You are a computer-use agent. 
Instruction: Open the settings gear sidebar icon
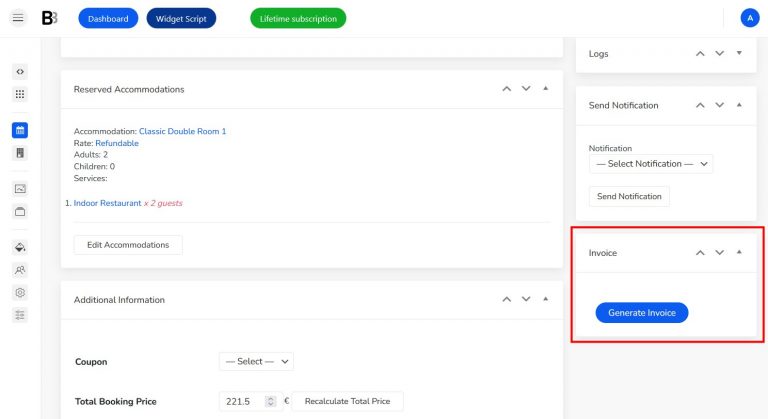[20, 293]
